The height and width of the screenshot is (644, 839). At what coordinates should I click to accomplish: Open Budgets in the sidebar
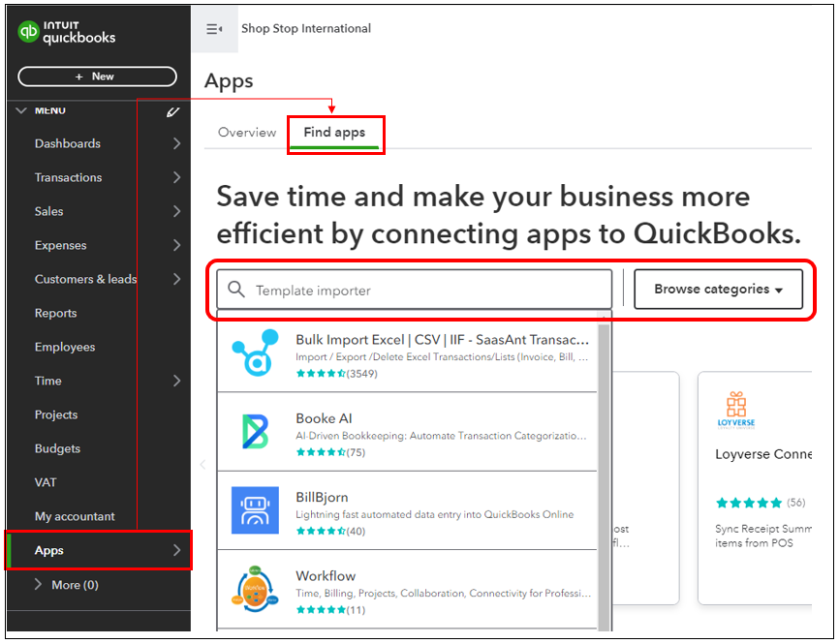[x=57, y=448]
